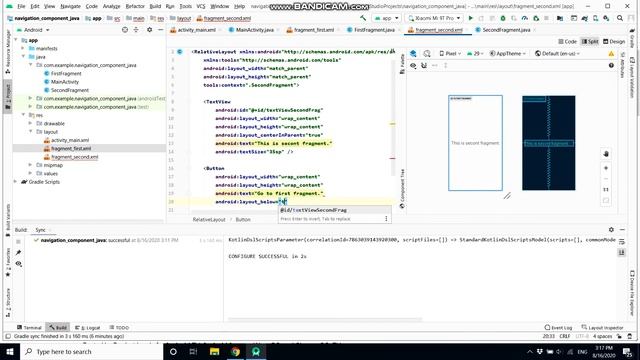
Task: Toggle the Project tool window side tab
Action: point(8,97)
